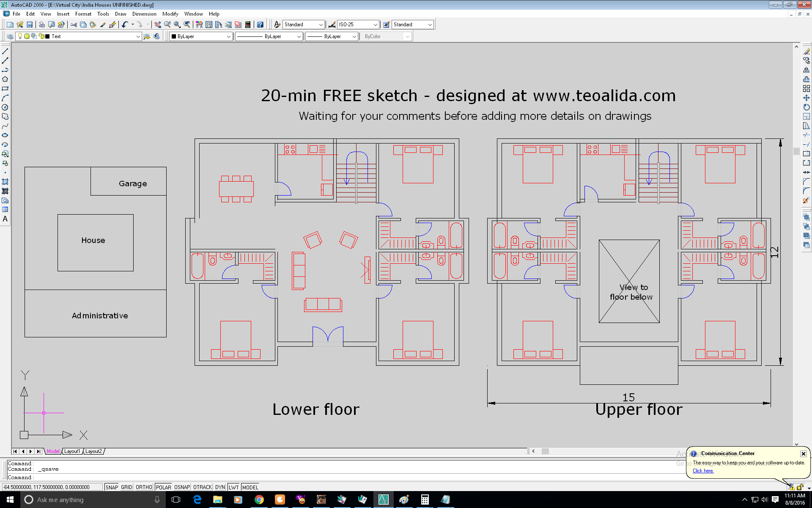The image size is (812, 508).
Task: Click the Zoom Realtime icon
Action: click(x=167, y=25)
